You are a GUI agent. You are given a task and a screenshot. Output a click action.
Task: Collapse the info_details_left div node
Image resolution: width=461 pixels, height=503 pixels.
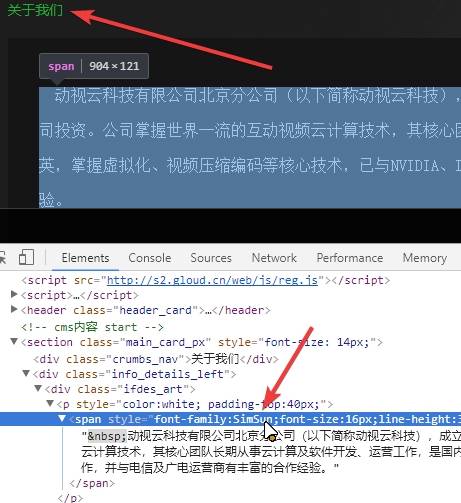coord(26,373)
